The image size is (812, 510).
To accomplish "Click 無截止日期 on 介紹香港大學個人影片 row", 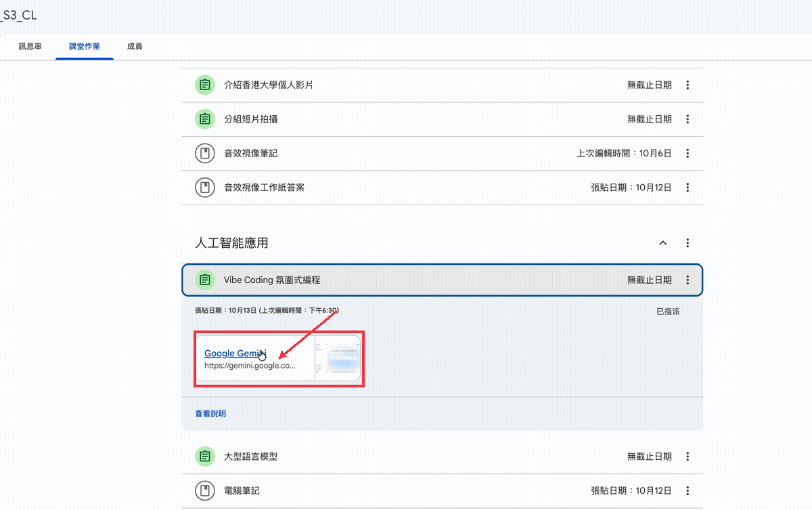I will click(x=650, y=85).
